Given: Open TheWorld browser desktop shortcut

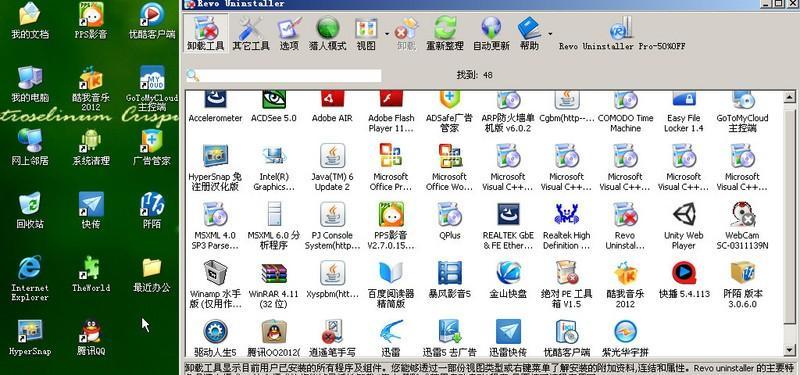Looking at the screenshot, I should pyautogui.click(x=91, y=273).
